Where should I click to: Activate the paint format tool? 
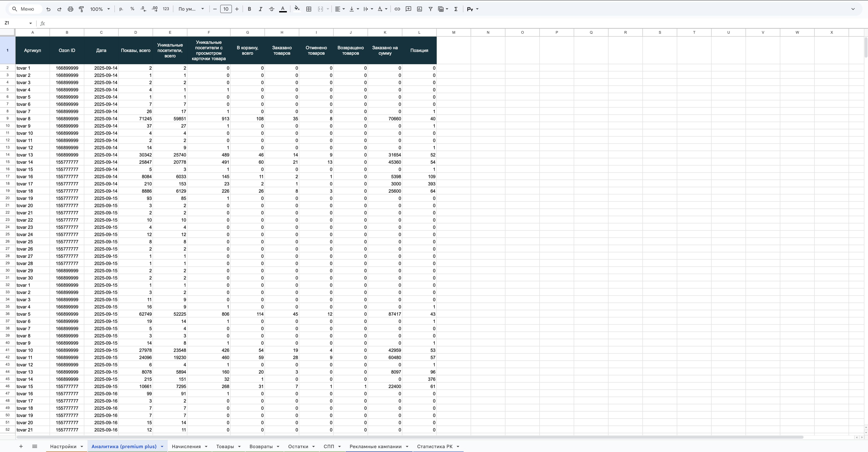point(81,9)
